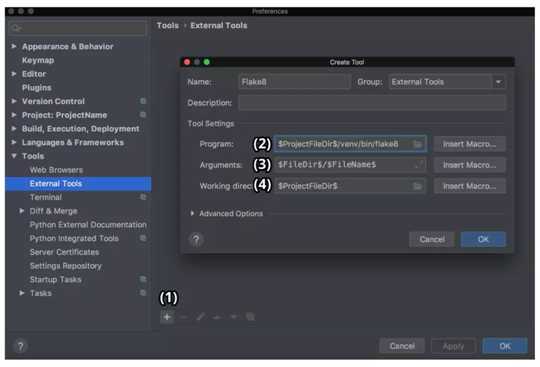Click the copy tool icon
This screenshot has width=540, height=367.
pyautogui.click(x=250, y=317)
